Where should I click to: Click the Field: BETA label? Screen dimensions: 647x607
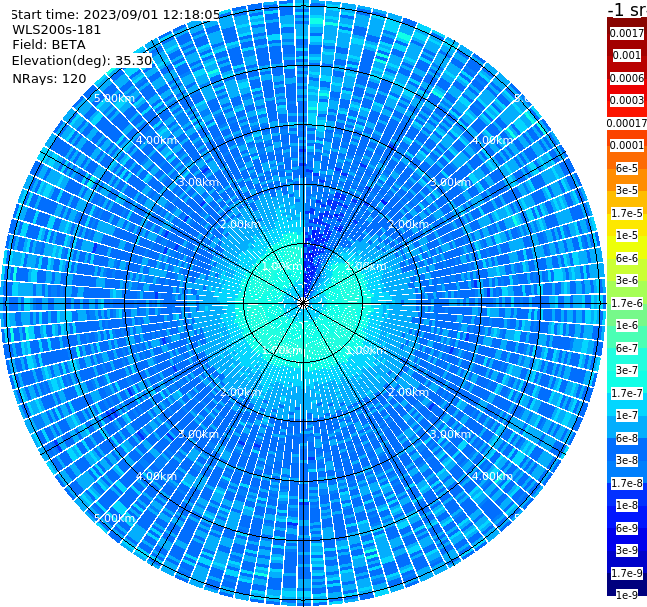click(x=49, y=45)
